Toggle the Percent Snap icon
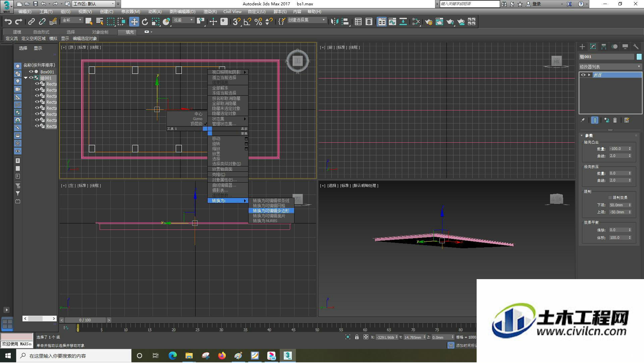Image resolution: width=644 pixels, height=363 pixels. pos(258,22)
